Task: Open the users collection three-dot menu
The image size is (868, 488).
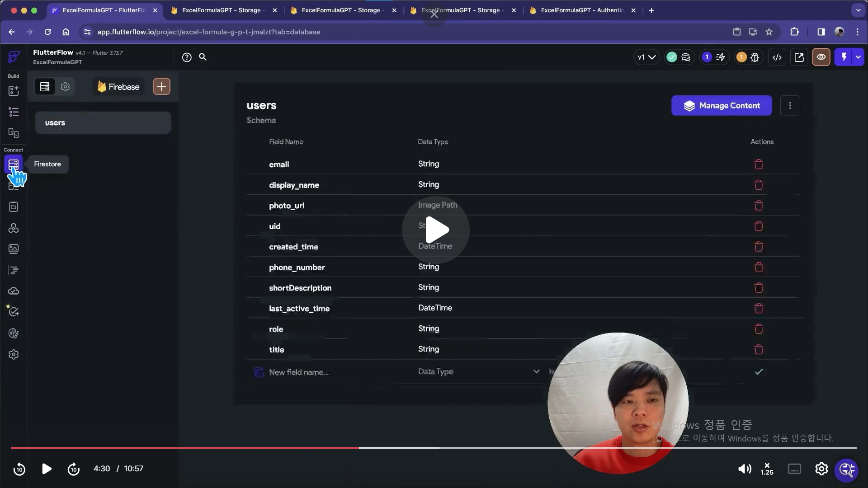Action: pyautogui.click(x=790, y=106)
